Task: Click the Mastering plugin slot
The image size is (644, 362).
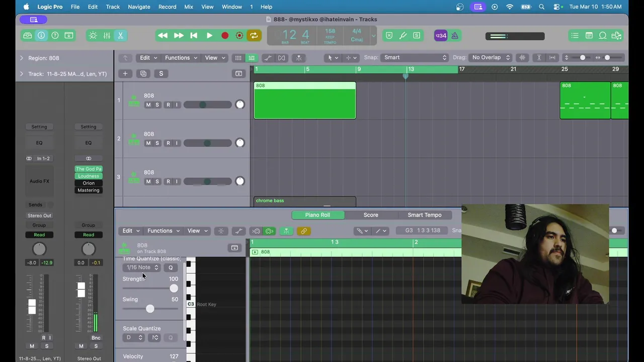Action: [89, 191]
